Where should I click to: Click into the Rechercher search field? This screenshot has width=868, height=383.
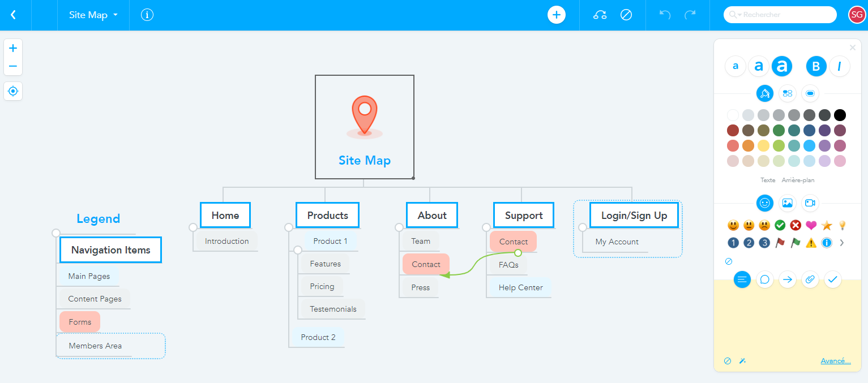tap(780, 15)
